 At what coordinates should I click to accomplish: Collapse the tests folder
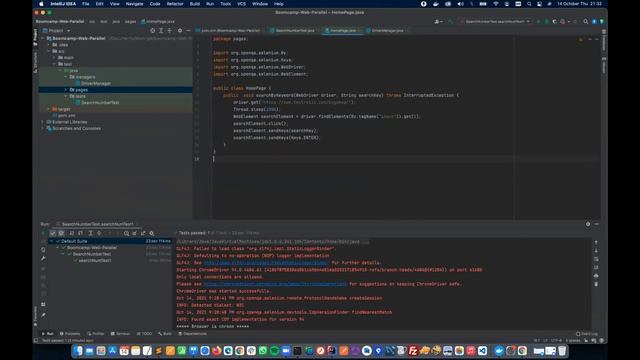point(65,96)
